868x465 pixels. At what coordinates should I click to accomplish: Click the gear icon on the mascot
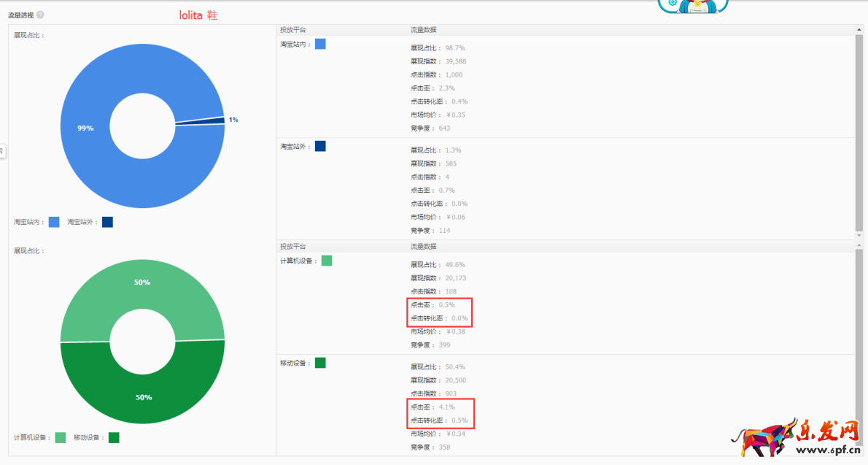click(x=672, y=4)
